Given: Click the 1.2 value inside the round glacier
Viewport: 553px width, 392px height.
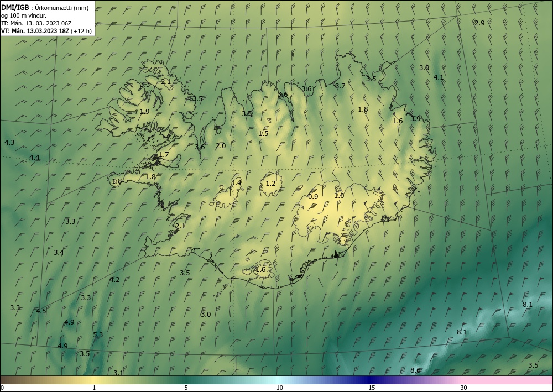Looking at the screenshot, I should [270, 184].
